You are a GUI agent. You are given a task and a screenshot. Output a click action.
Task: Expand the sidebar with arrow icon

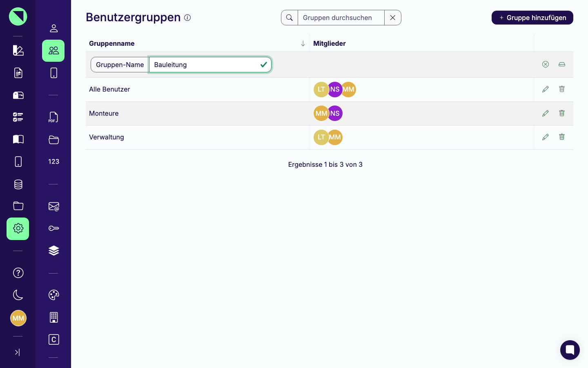pyautogui.click(x=17, y=352)
